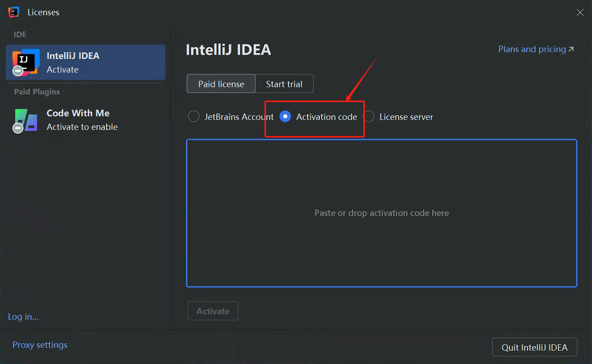Switch to the Paid license tab
The height and width of the screenshot is (364, 592).
point(221,84)
